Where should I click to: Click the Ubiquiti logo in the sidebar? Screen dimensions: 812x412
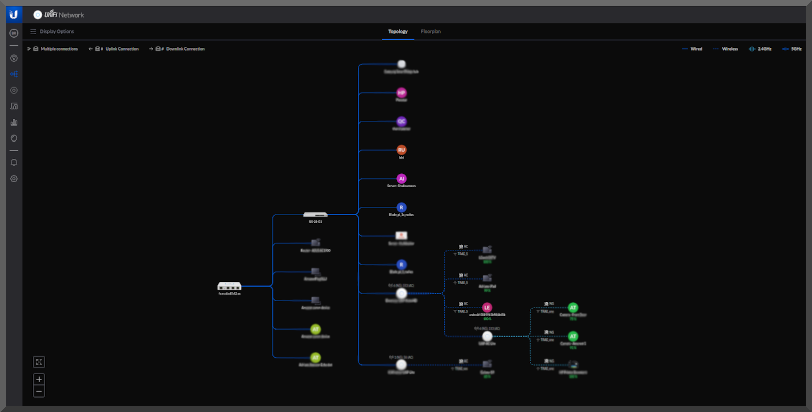point(14,15)
